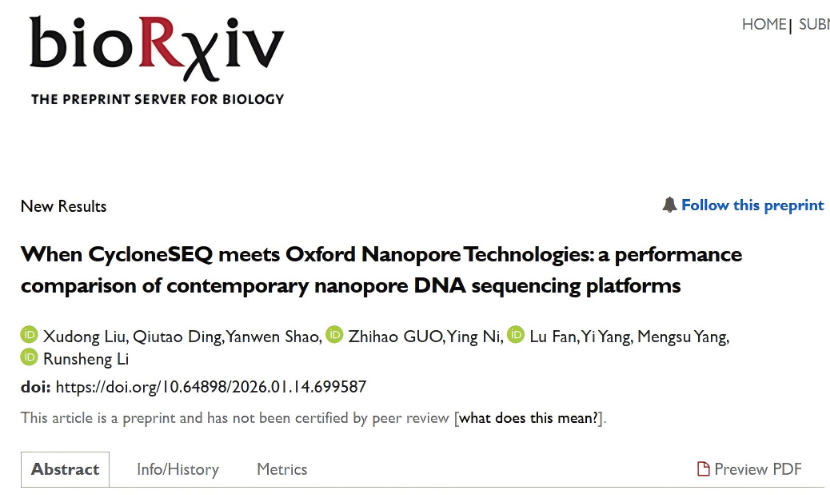This screenshot has width=830, height=495.
Task: Click the PDF document icon
Action: pos(703,469)
